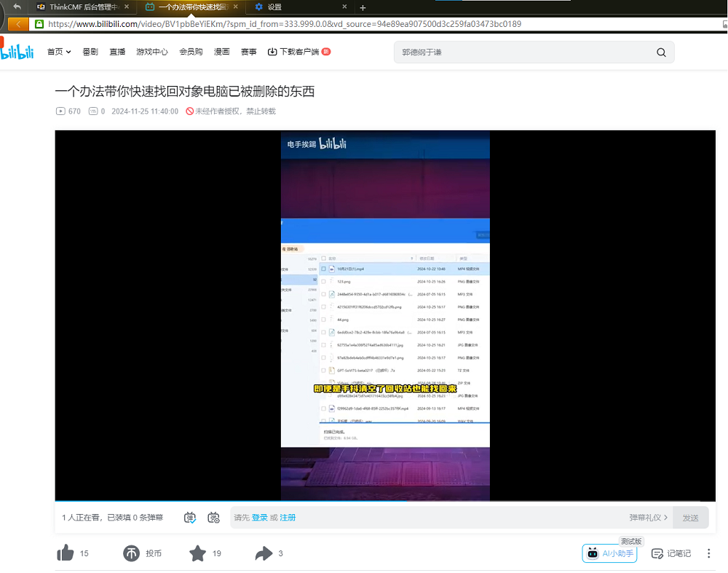Open the danmaku settings icon

213,517
